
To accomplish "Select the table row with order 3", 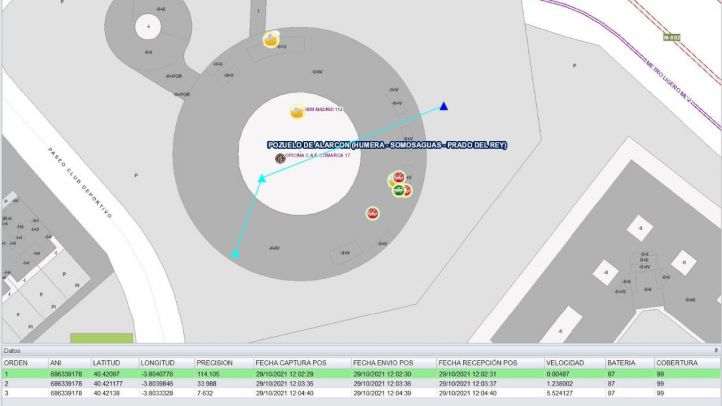I will (361, 393).
